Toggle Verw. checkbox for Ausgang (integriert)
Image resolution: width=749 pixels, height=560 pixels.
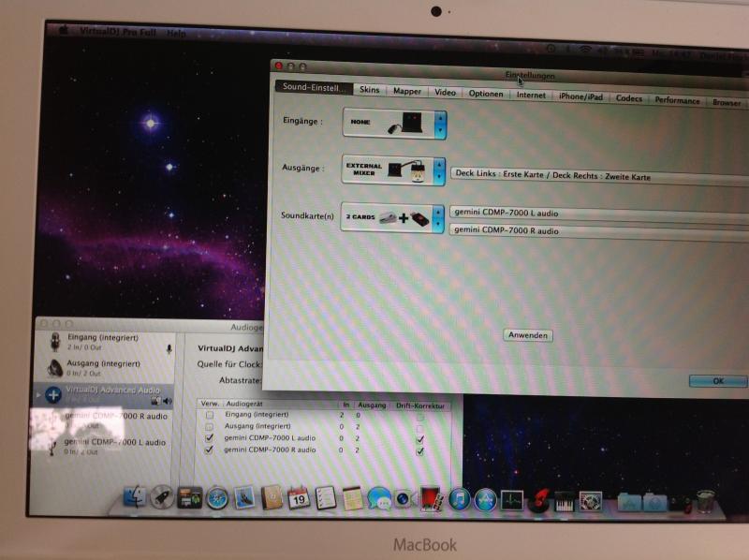(x=209, y=426)
